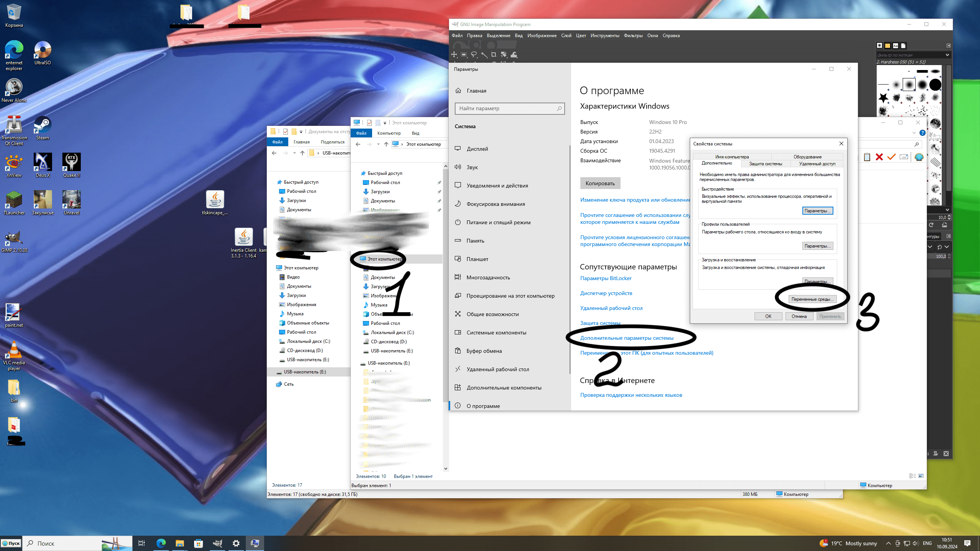Open Буфер обмена in Settings sidebar
Screen dimensions: 980x551
click(x=510, y=351)
